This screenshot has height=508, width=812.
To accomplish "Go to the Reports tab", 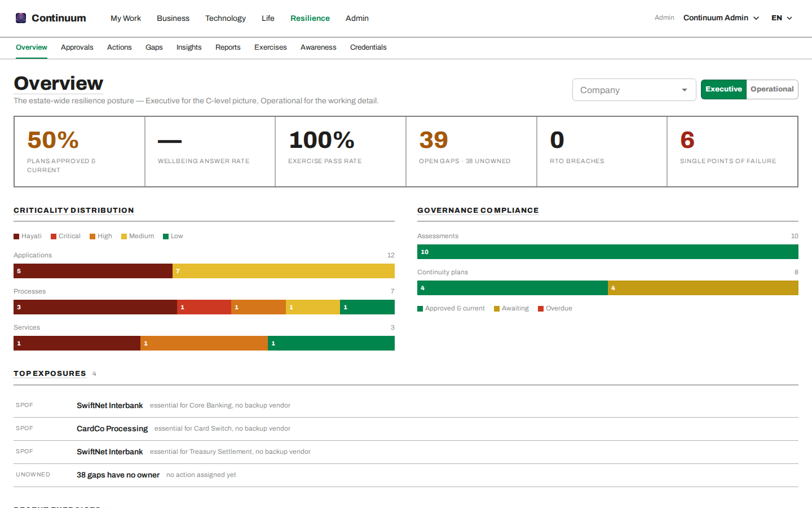I will [x=228, y=47].
